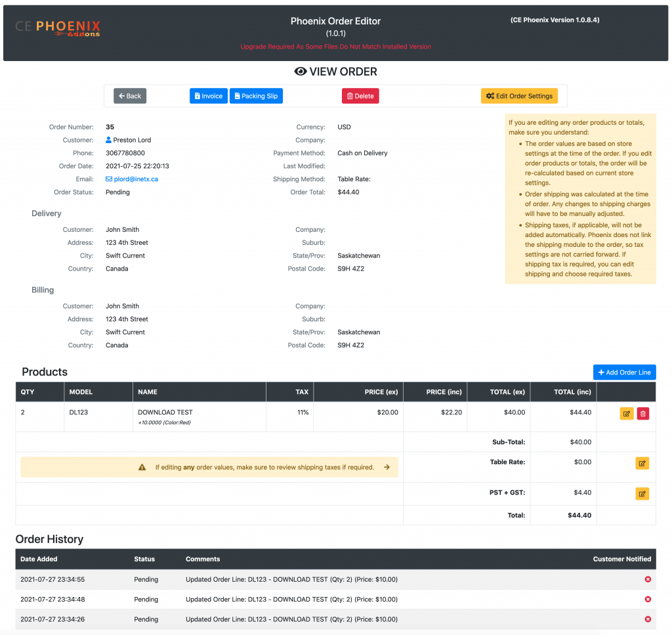672x635 pixels.
Task: Select phone number 3067780800
Action: tap(125, 153)
